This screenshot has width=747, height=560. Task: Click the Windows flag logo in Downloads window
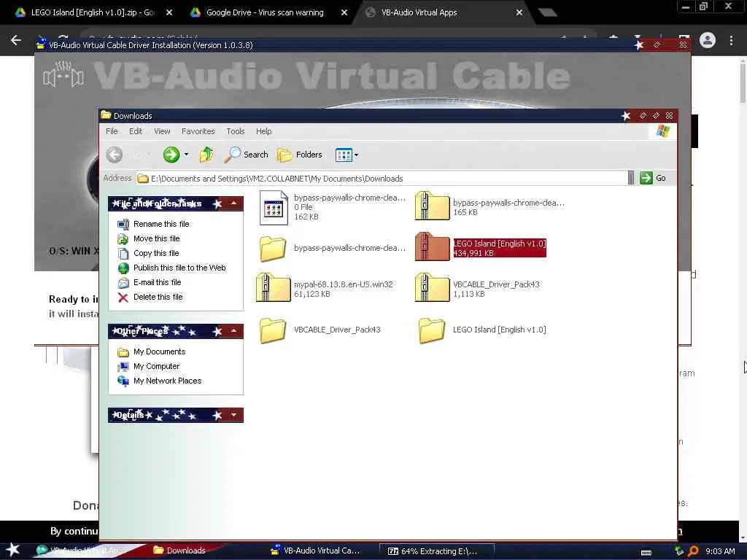point(662,131)
